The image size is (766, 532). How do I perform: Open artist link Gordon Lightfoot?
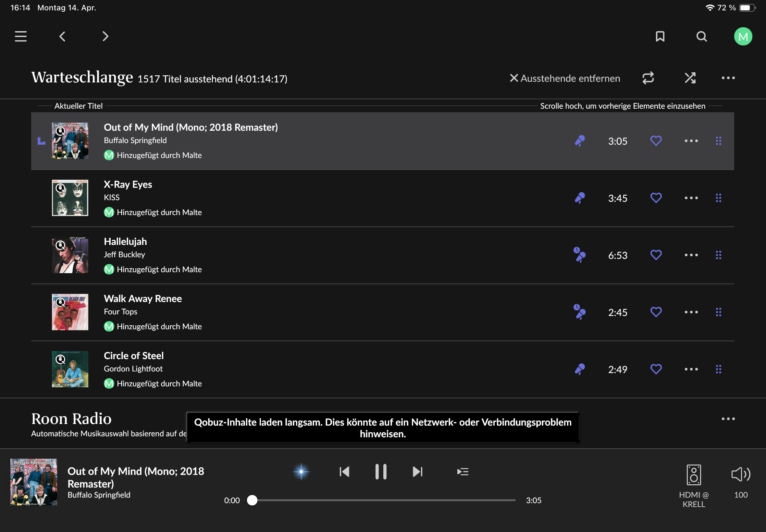[133, 369]
